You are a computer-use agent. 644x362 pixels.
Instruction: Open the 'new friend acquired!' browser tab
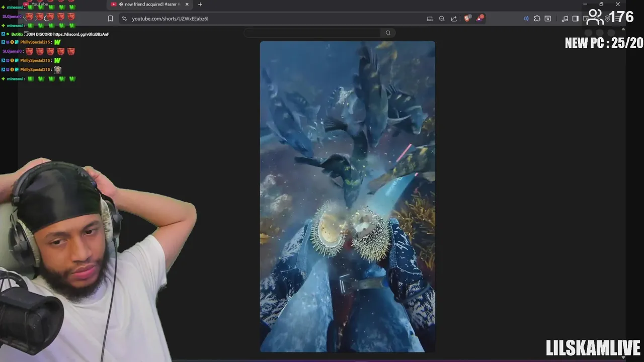[x=149, y=5]
